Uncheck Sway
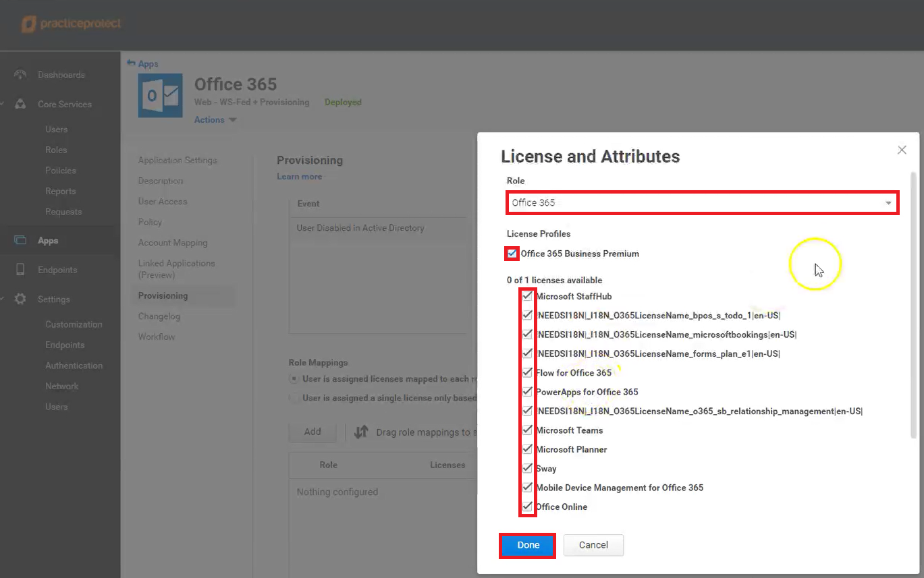This screenshot has width=924, height=578. (527, 468)
